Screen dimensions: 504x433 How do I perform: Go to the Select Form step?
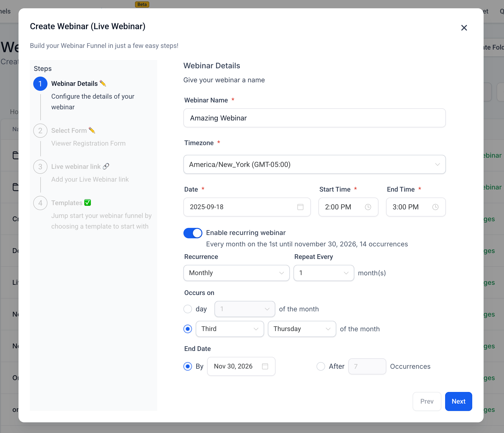40,131
